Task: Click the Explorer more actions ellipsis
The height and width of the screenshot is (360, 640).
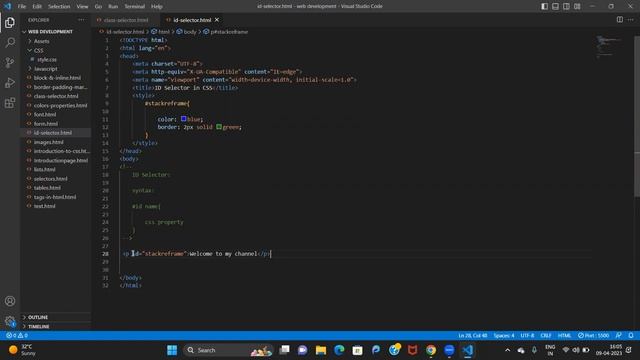Action: pyautogui.click(x=81, y=20)
